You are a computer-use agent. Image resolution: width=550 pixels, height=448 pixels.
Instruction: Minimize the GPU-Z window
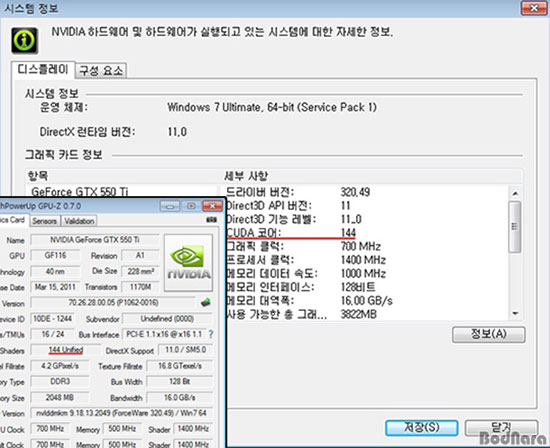[170, 206]
